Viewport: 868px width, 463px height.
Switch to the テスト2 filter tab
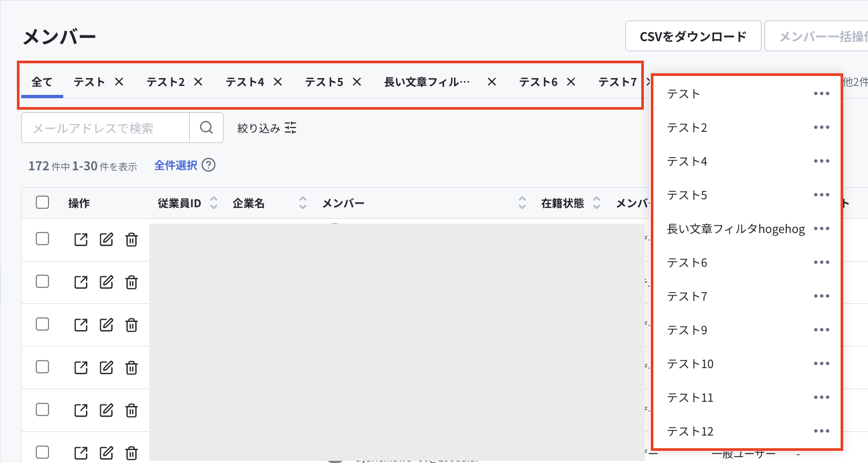pos(166,82)
